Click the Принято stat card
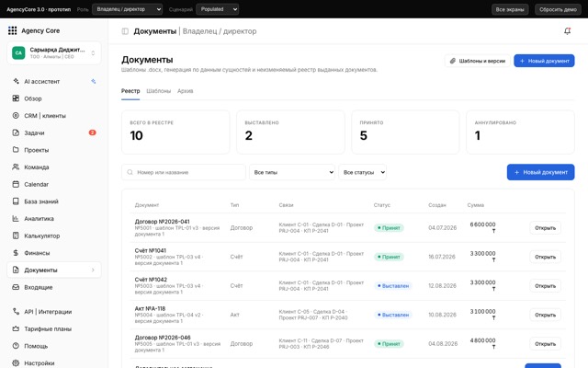The image size is (588, 368). 405,132
